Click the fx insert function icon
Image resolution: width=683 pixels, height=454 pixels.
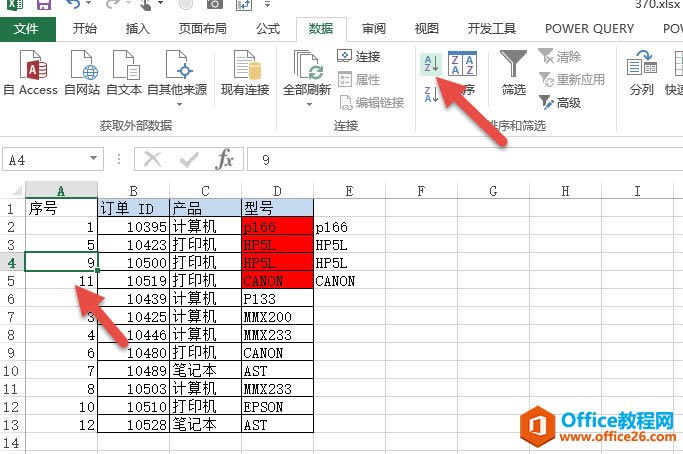pyautogui.click(x=224, y=159)
